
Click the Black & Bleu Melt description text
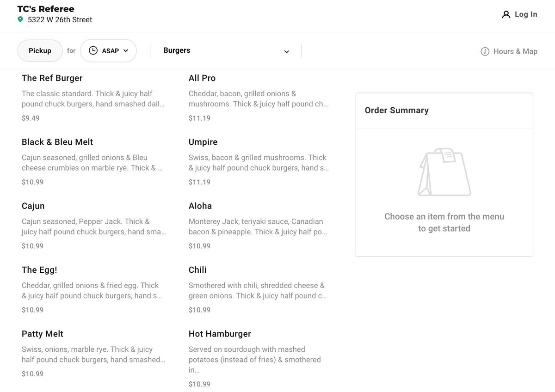[x=92, y=163]
